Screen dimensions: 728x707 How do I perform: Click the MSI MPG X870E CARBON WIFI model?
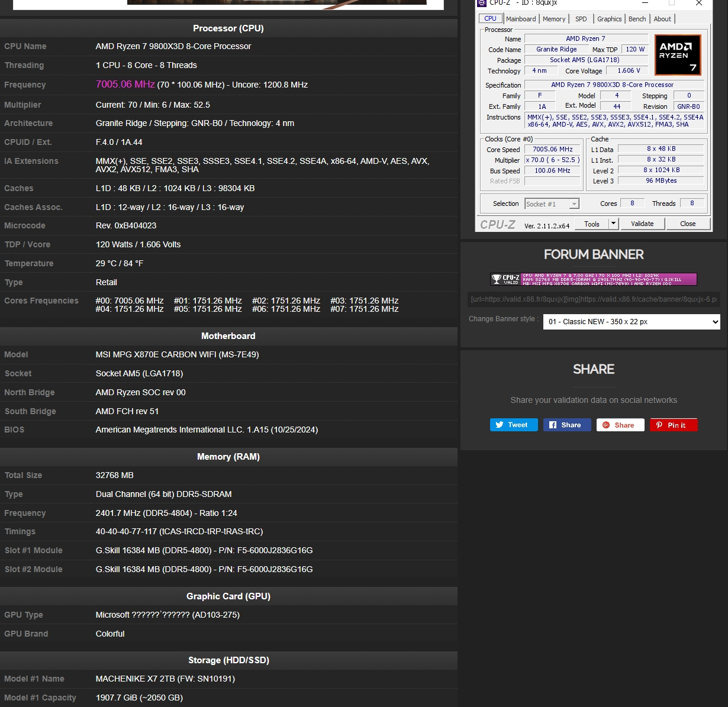point(177,354)
